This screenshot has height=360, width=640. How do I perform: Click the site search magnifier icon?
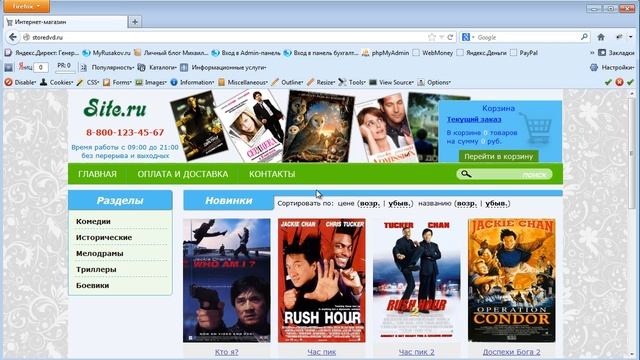(466, 174)
